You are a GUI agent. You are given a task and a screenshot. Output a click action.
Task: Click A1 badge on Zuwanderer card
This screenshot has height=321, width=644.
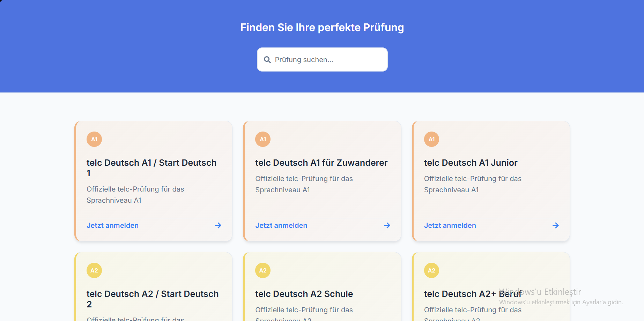263,139
